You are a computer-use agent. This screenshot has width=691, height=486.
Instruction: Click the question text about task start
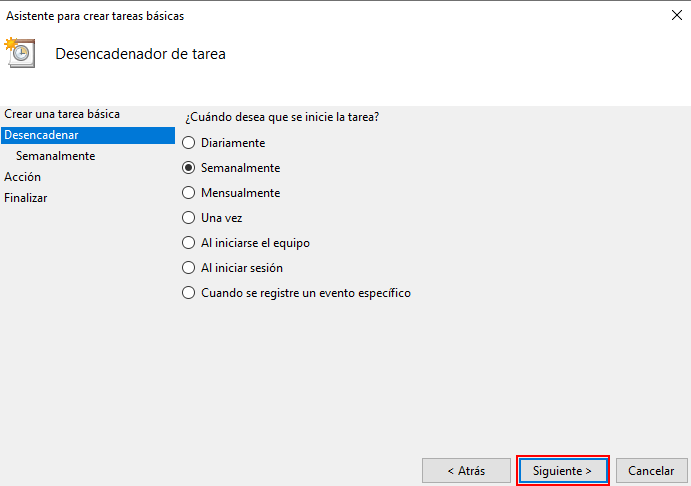coord(282,117)
